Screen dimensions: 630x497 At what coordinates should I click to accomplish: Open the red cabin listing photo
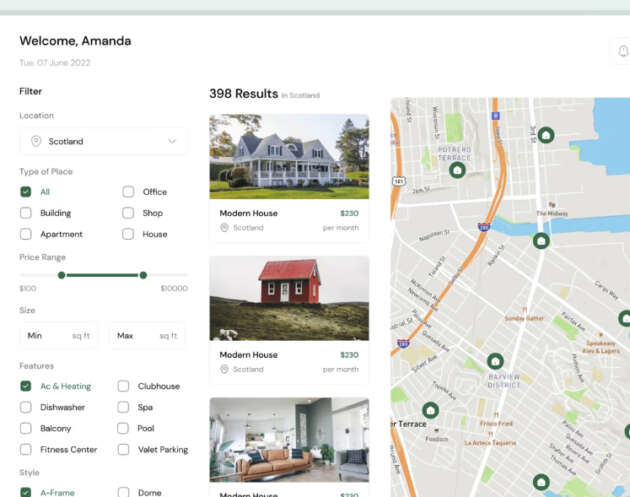point(289,298)
